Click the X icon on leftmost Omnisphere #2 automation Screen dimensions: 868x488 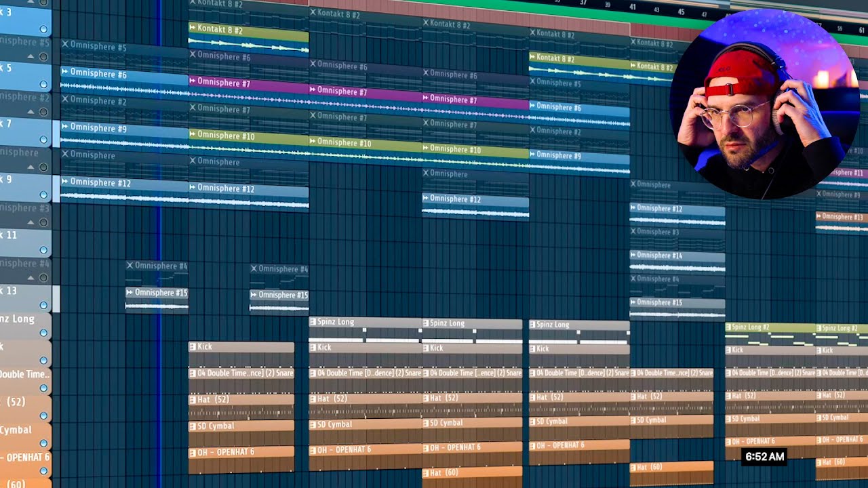coord(65,100)
